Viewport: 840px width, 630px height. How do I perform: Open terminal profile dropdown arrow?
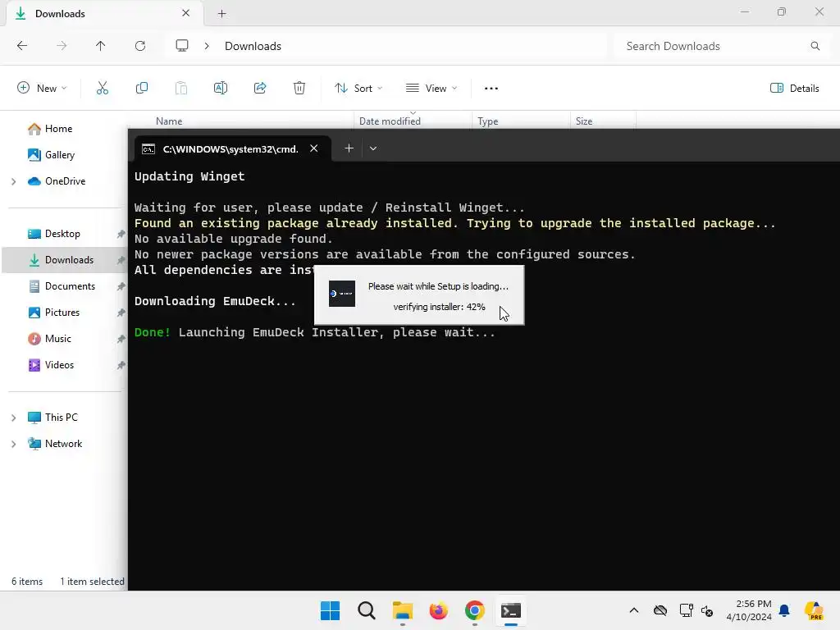373,148
